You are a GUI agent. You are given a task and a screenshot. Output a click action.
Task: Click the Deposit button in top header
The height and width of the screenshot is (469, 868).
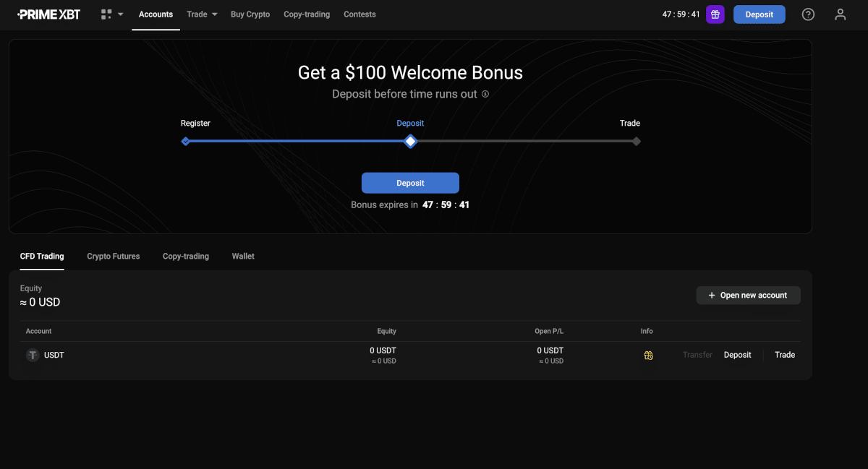point(759,14)
